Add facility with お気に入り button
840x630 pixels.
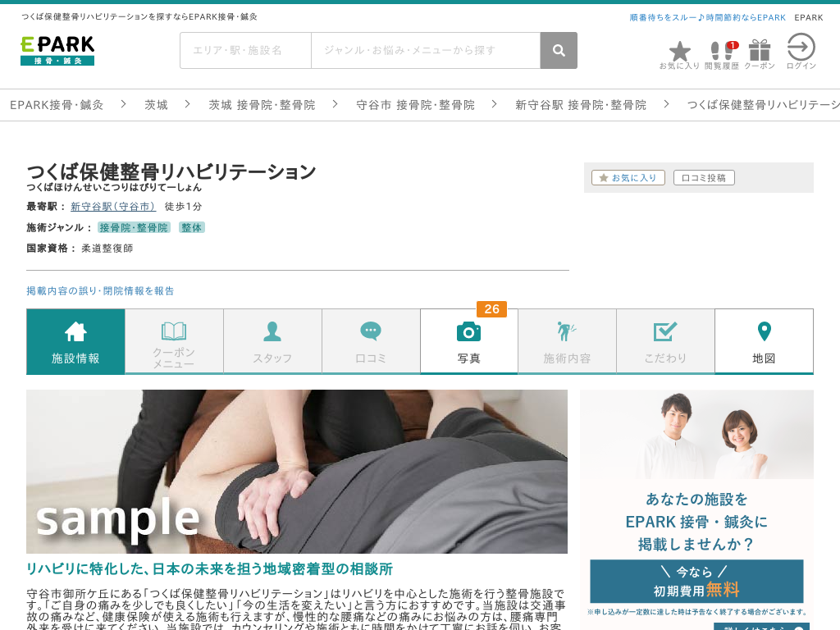[628, 178]
